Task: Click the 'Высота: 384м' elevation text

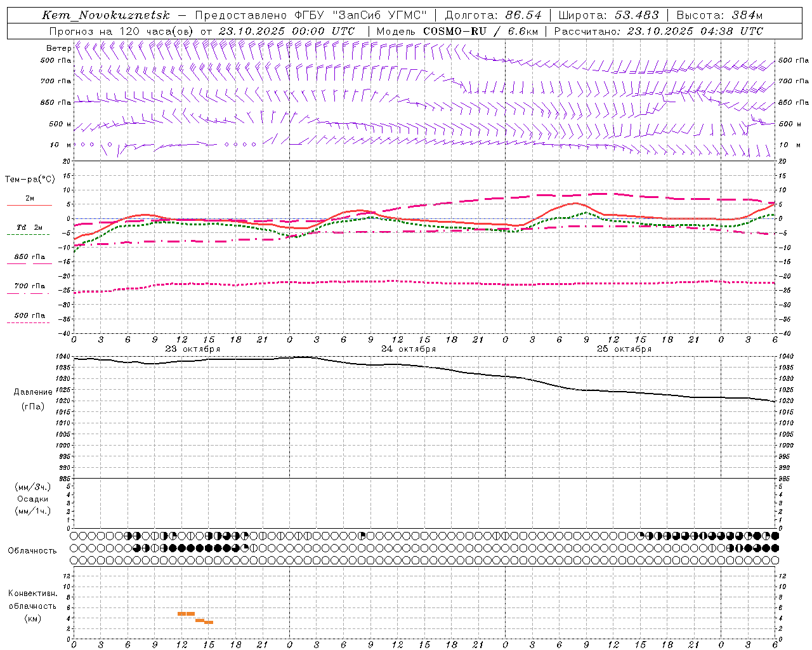Action: pos(719,15)
